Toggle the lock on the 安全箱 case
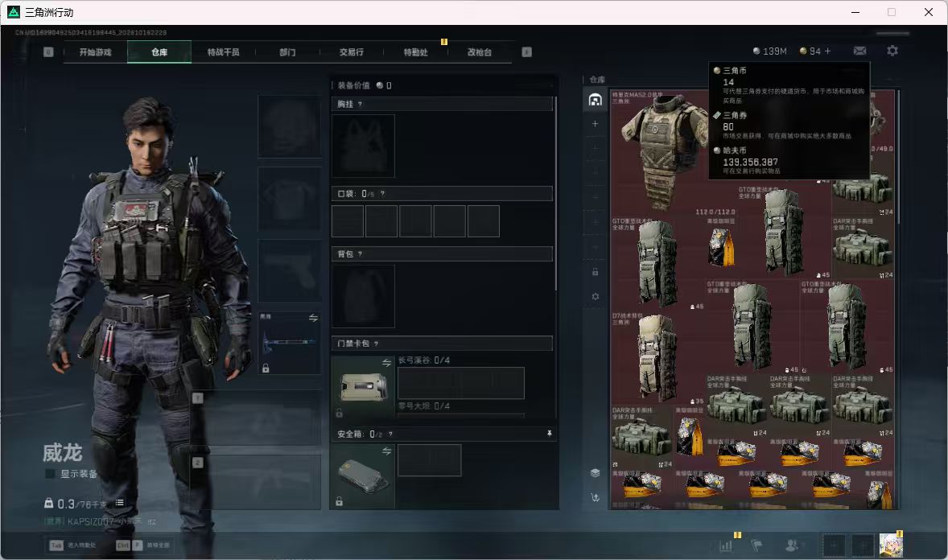948x560 pixels. pyautogui.click(x=339, y=501)
